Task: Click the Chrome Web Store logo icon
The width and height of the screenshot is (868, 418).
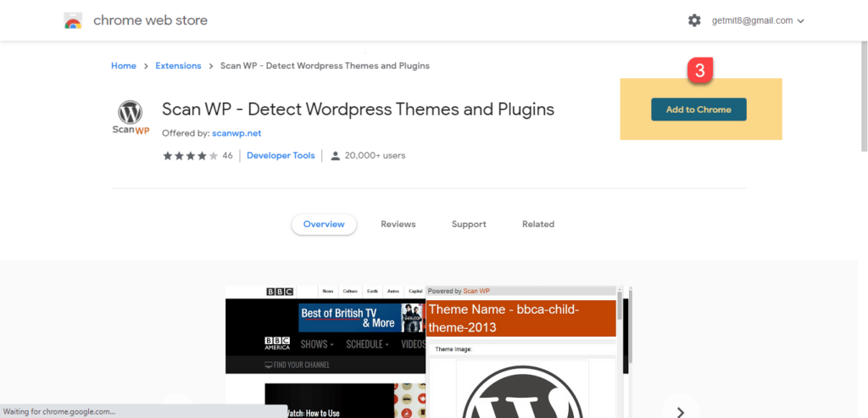Action: (73, 21)
